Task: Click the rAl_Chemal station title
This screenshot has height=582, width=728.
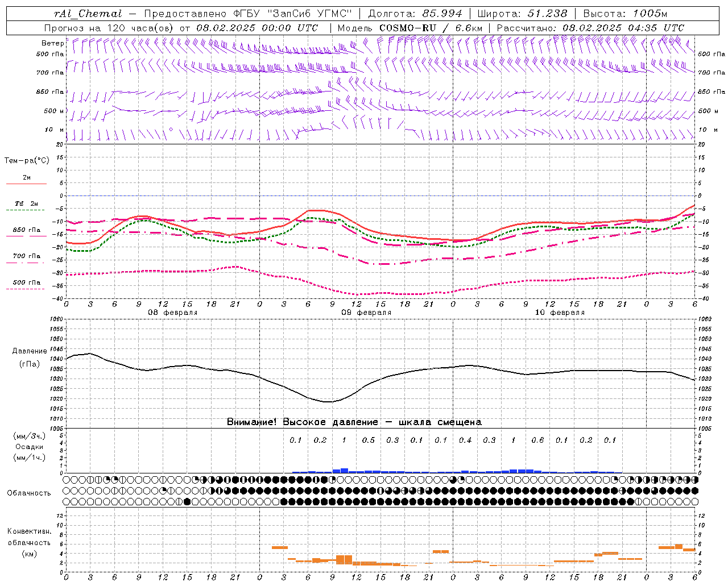Action: (x=88, y=14)
